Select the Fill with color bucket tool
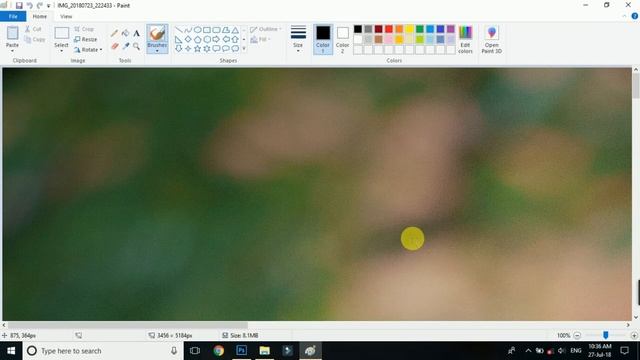The image size is (640, 360). point(126,33)
